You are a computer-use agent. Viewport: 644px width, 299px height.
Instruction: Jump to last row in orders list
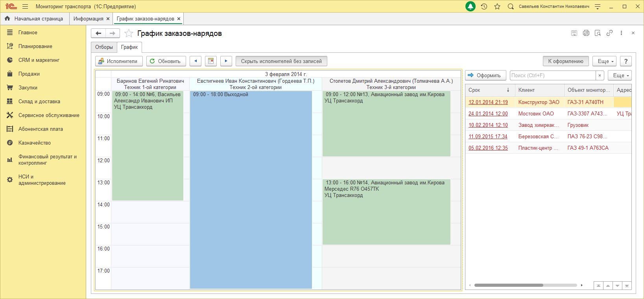[x=627, y=286]
